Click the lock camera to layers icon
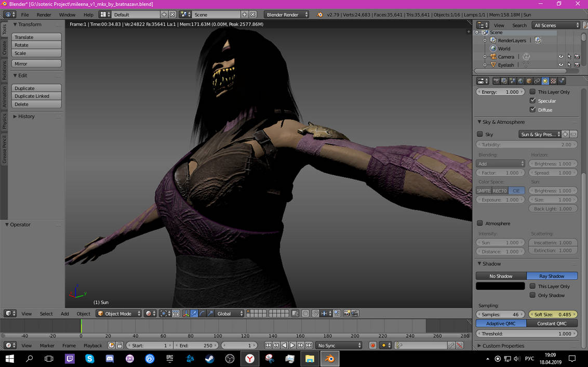The image size is (588, 367). point(295,313)
